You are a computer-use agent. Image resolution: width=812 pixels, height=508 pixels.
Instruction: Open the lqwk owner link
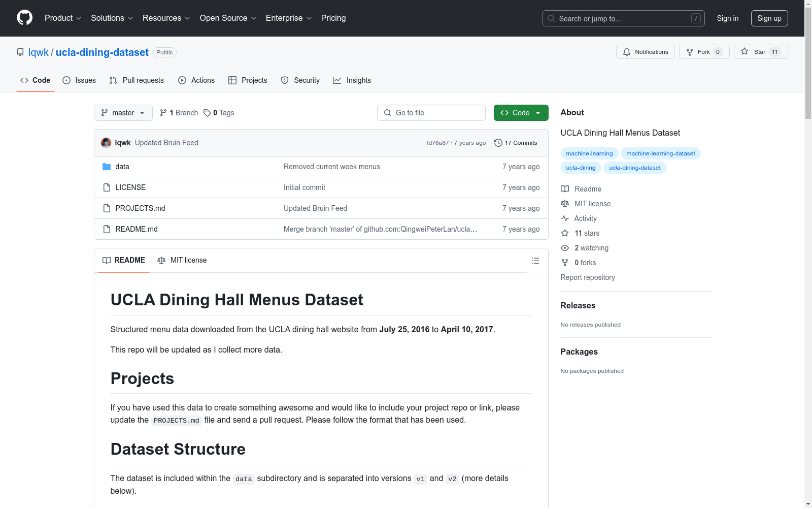point(39,52)
